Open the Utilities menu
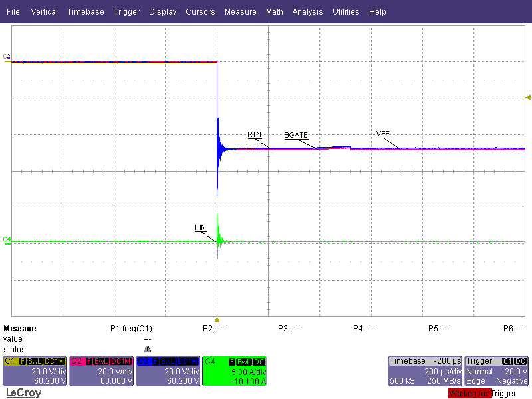Viewport: 532px width, 399px height. (346, 11)
